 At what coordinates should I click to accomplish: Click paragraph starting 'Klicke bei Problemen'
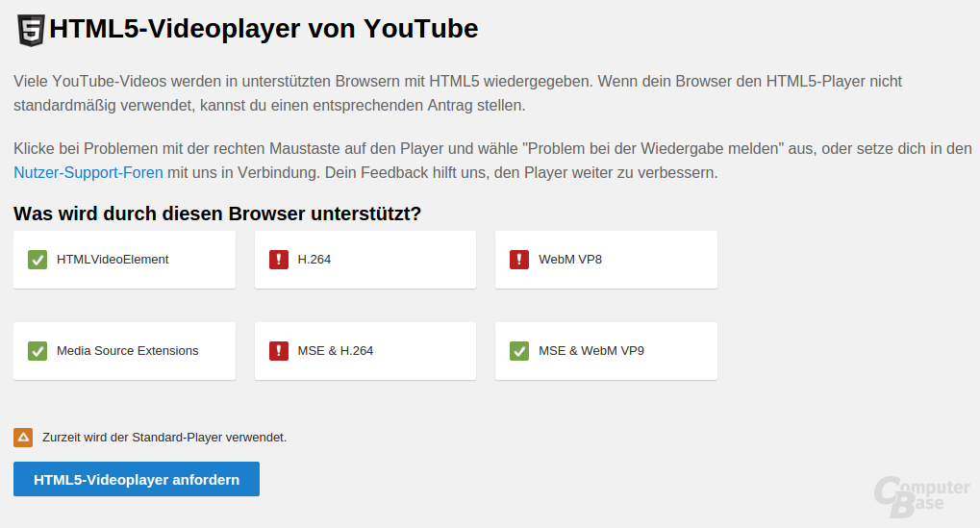(492, 161)
